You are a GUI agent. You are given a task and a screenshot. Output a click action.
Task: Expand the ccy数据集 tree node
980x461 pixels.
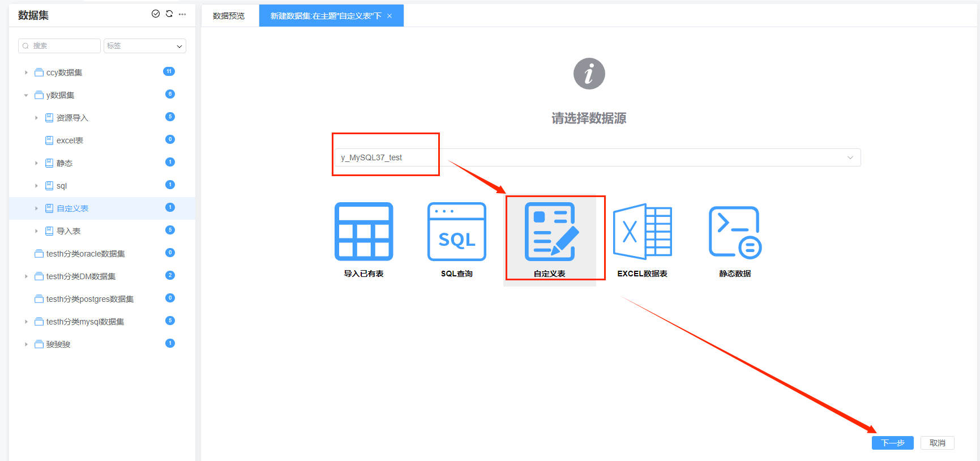pos(26,72)
